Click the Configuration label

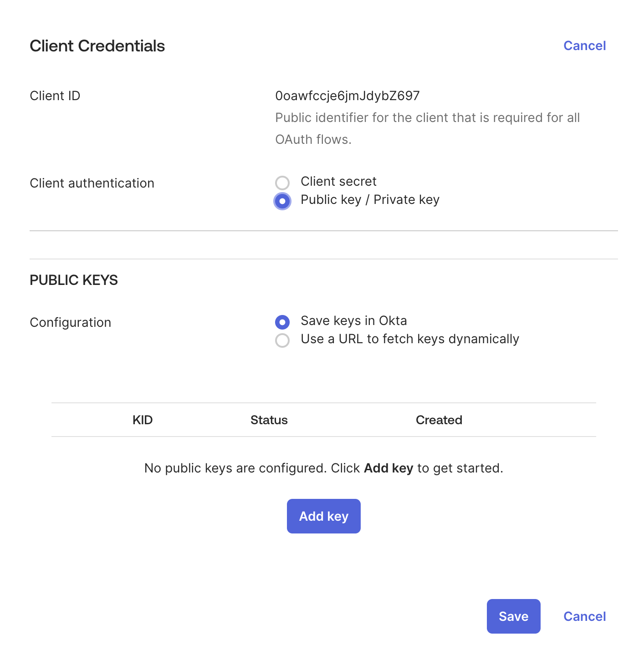click(70, 322)
